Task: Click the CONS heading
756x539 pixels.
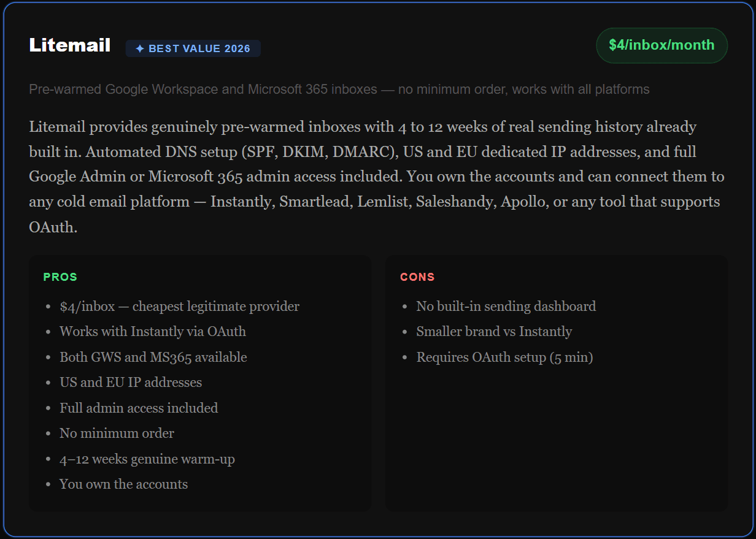Action: click(417, 277)
